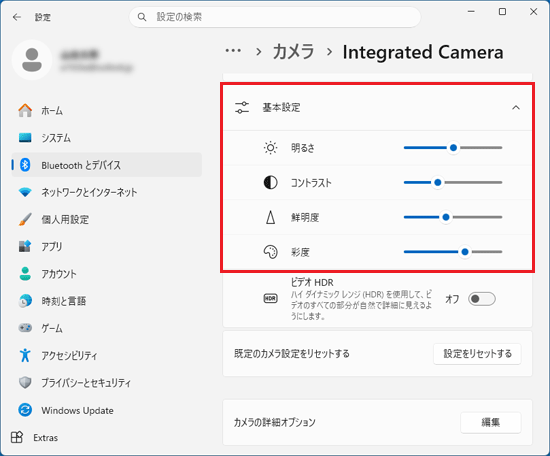Image resolution: width=550 pixels, height=456 pixels.
Task: Go to カメラ breadcrumb link
Action: pos(294,52)
